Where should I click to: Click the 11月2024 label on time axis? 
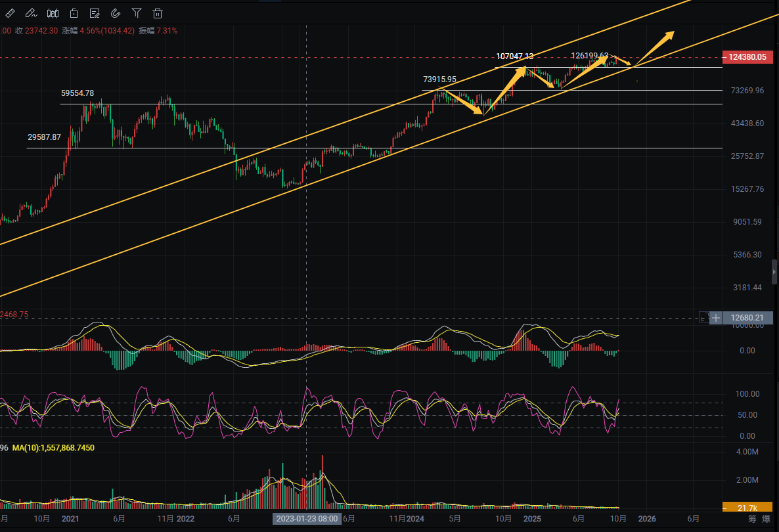coord(407,519)
